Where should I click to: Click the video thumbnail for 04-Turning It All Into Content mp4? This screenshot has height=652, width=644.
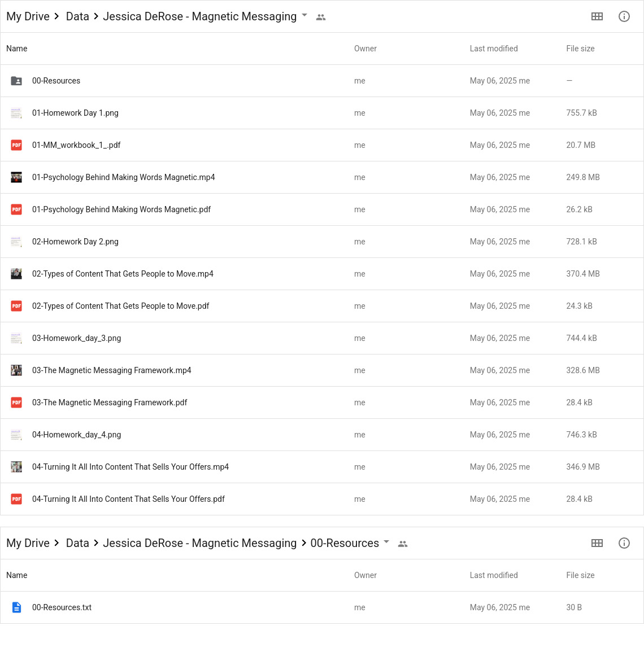click(x=16, y=467)
